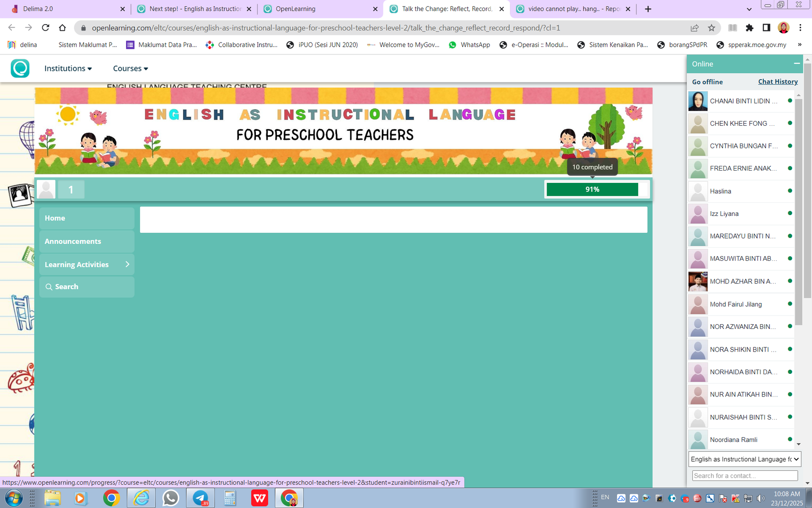The height and width of the screenshot is (508, 812).
Task: Open Telegram from the taskbar
Action: point(201,498)
